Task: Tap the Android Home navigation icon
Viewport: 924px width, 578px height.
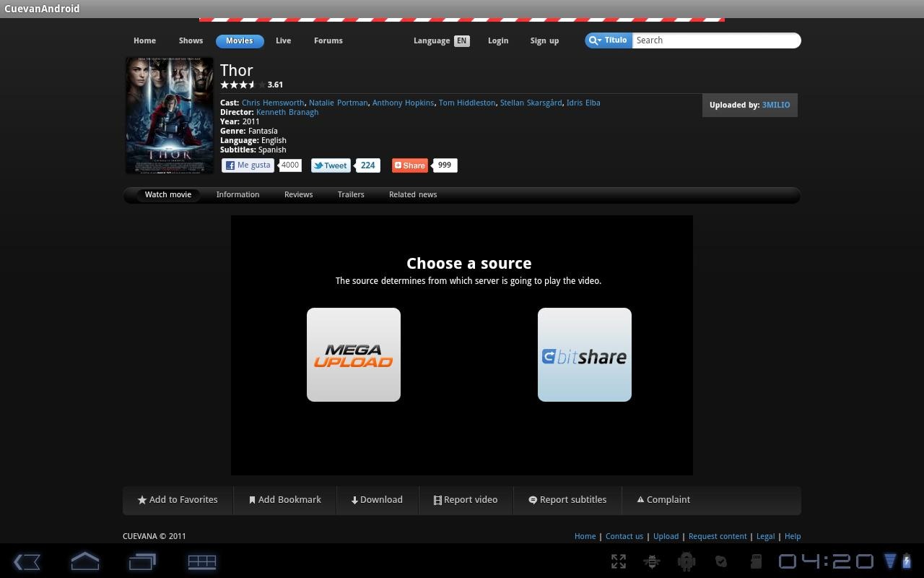Action: [x=84, y=561]
